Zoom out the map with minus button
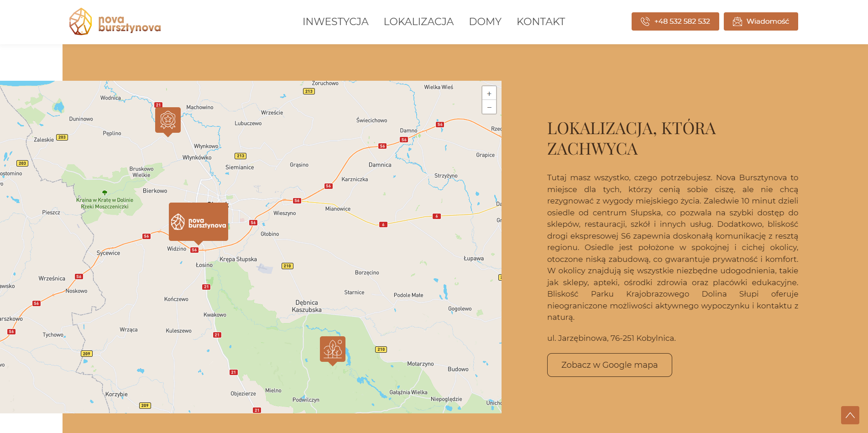 (x=489, y=107)
